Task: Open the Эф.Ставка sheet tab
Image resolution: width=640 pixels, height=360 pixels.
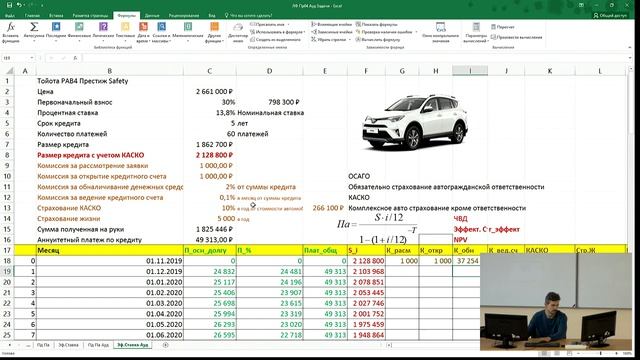Action: point(68,345)
